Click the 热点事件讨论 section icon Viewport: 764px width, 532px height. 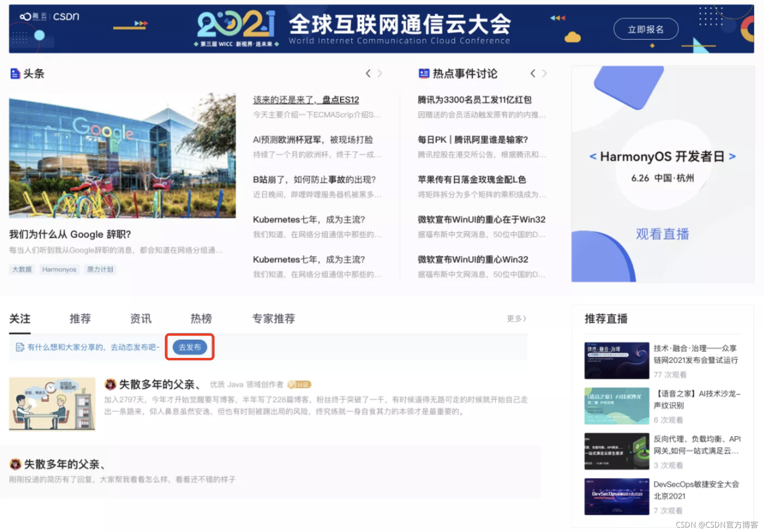pyautogui.click(x=424, y=73)
